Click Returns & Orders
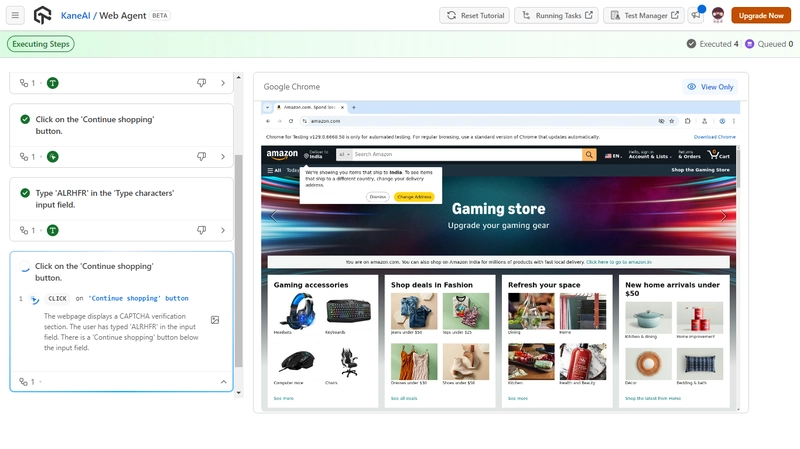 (689, 154)
